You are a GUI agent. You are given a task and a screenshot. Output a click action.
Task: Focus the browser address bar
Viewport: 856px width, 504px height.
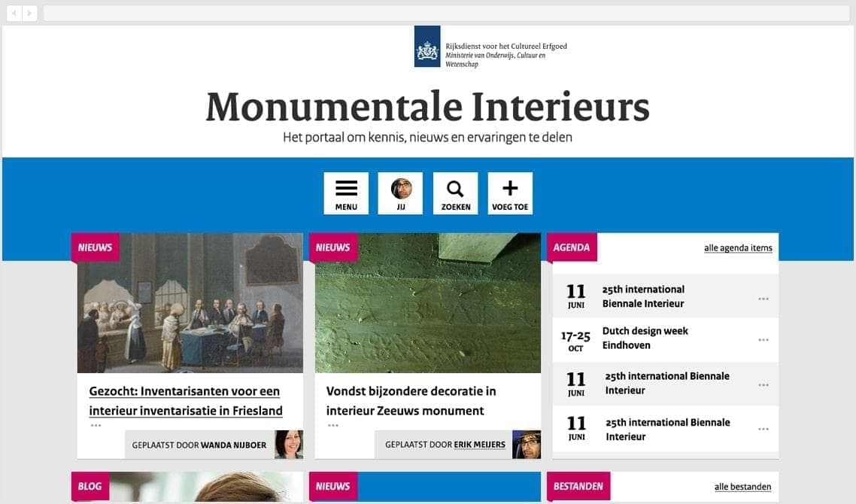(x=446, y=13)
